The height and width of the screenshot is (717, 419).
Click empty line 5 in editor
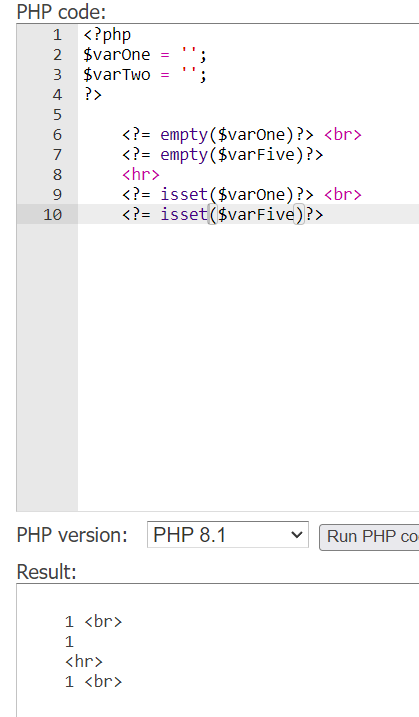point(247,115)
